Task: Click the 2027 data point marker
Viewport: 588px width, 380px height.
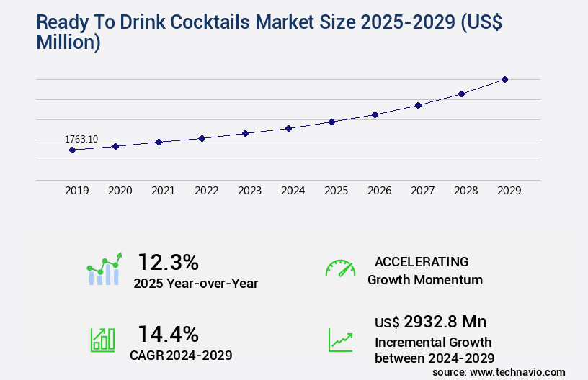Action: point(418,105)
